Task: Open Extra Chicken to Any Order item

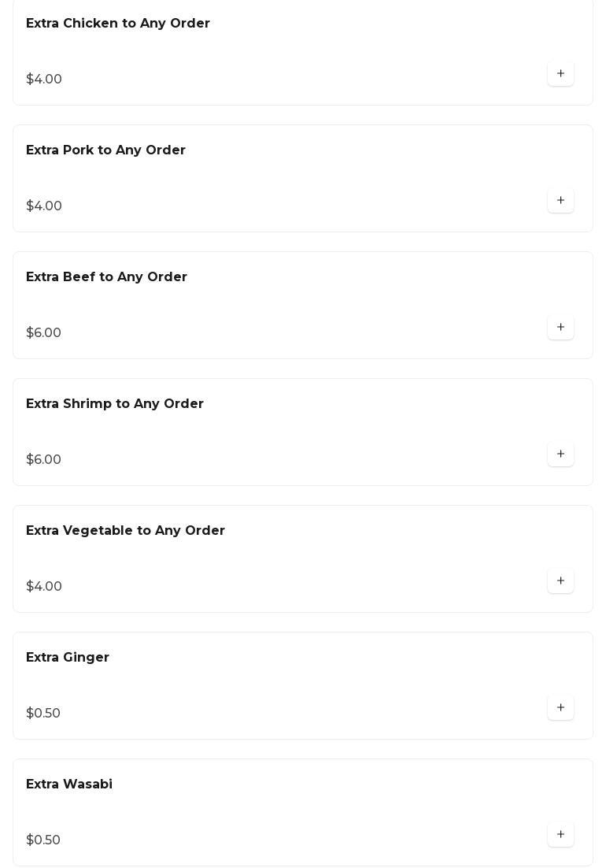Action: coord(118,24)
